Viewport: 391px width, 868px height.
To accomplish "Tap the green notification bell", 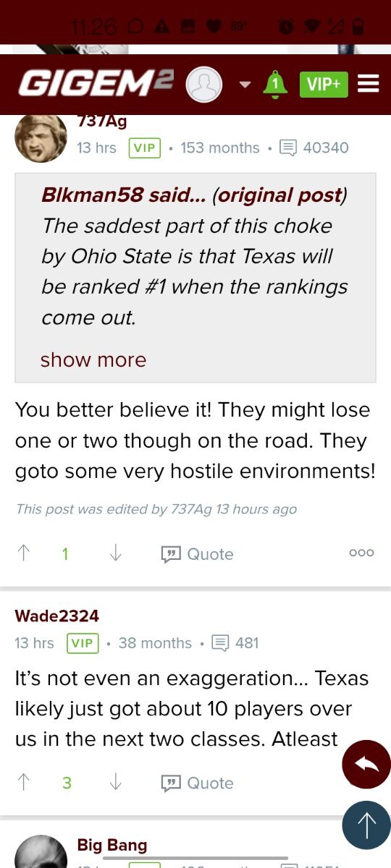I will 274,84.
